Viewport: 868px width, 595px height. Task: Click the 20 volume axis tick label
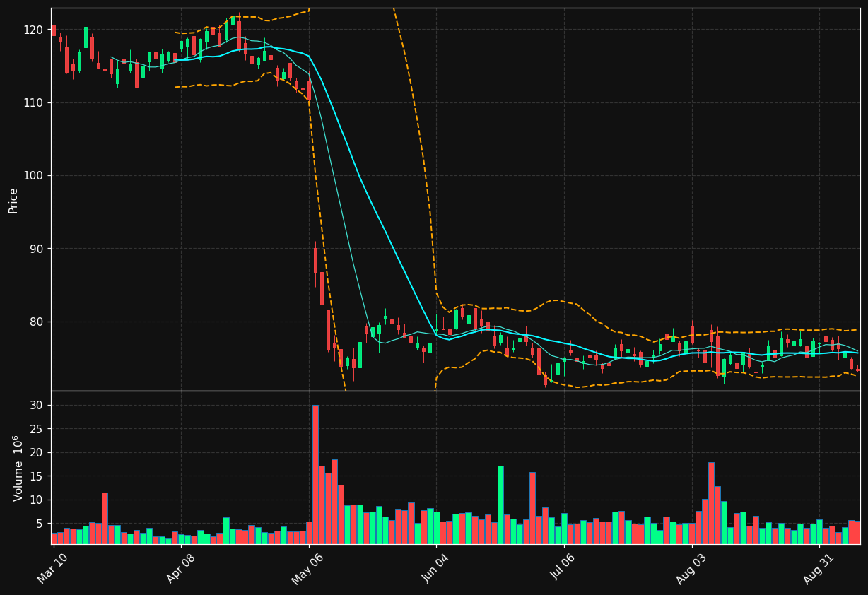click(x=37, y=452)
